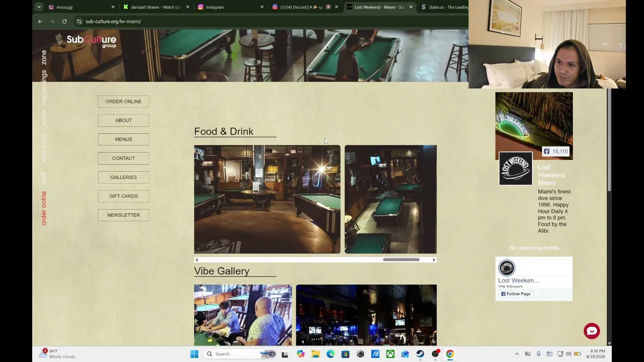Open the MENUS button

123,139
